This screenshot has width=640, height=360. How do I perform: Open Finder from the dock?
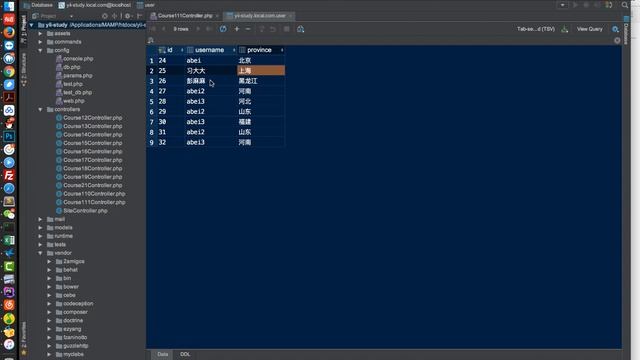9,6
